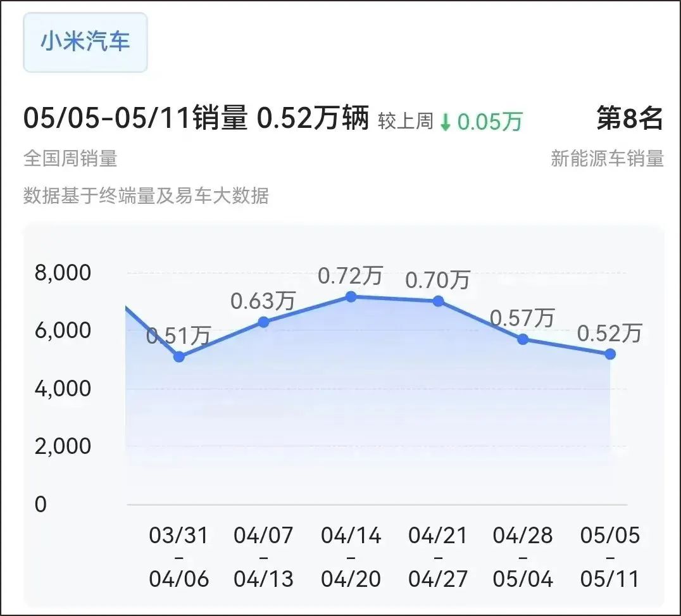Viewport: 681px width, 616px height.
Task: Click the 0.70万 value label on the chart
Action: tap(437, 280)
